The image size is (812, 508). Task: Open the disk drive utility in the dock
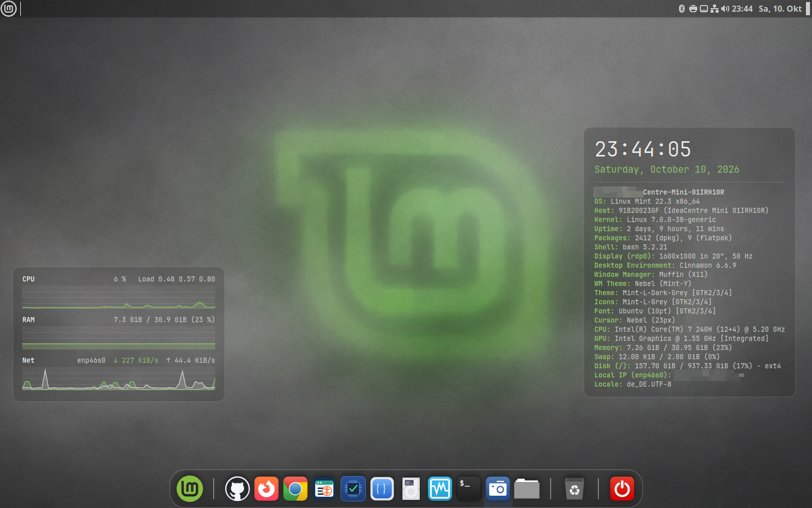(x=411, y=489)
